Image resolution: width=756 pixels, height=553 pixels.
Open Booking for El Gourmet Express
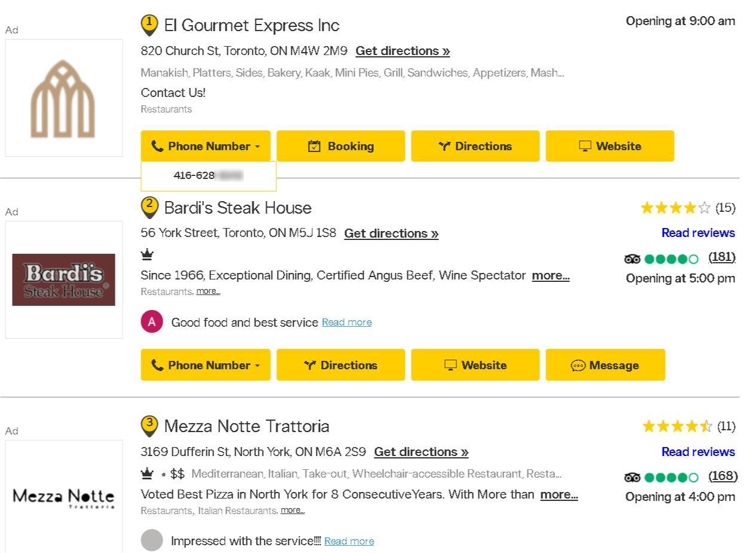(x=340, y=146)
